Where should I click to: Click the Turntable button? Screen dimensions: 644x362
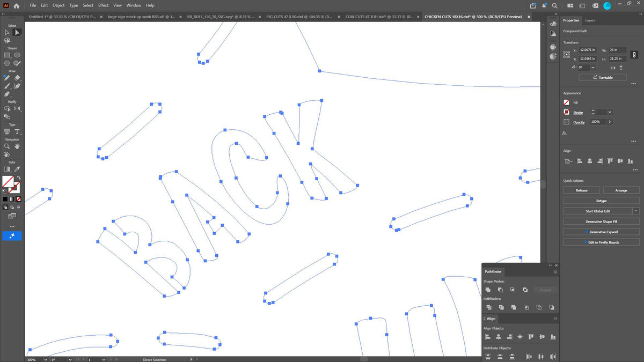[603, 77]
